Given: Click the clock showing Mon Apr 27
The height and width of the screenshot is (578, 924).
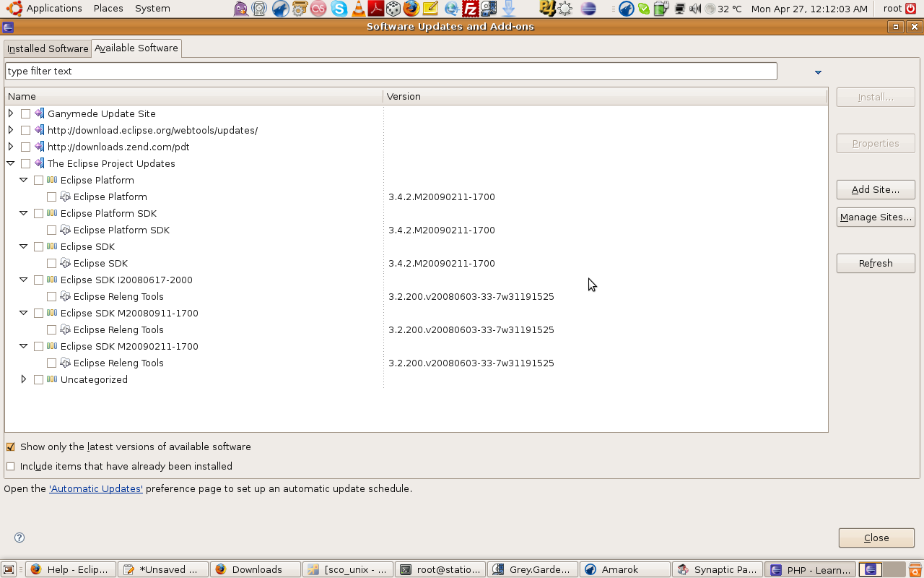Looking at the screenshot, I should pos(809,9).
